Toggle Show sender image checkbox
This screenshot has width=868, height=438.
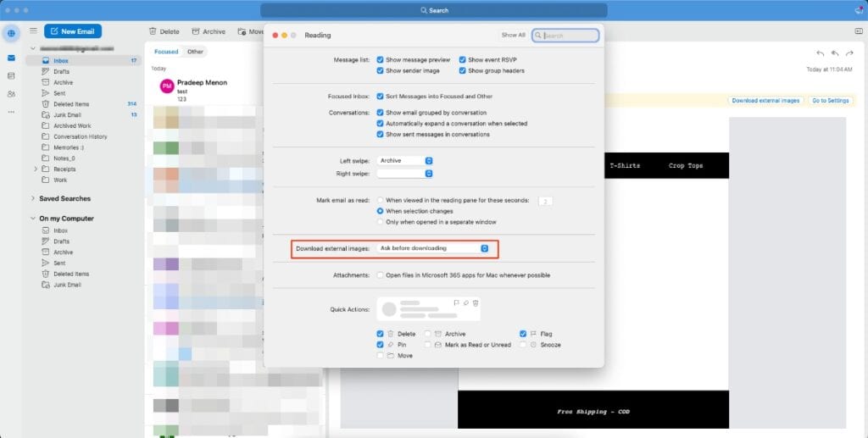(x=380, y=71)
